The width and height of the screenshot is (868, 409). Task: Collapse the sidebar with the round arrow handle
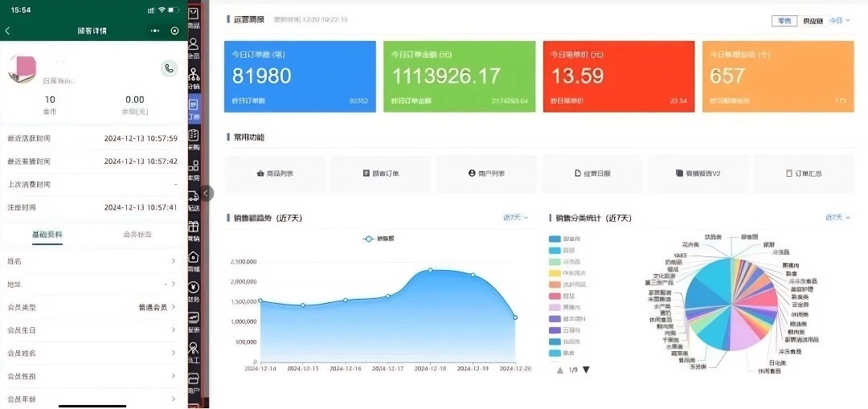point(207,193)
